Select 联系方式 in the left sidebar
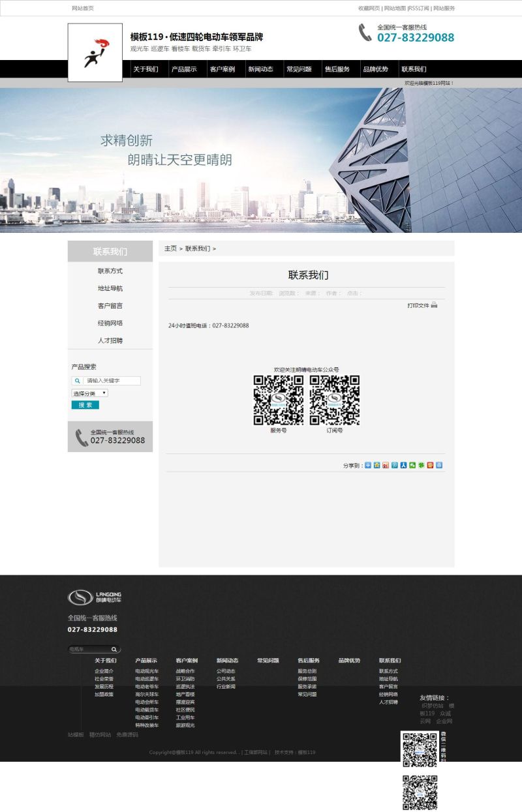 [110, 271]
